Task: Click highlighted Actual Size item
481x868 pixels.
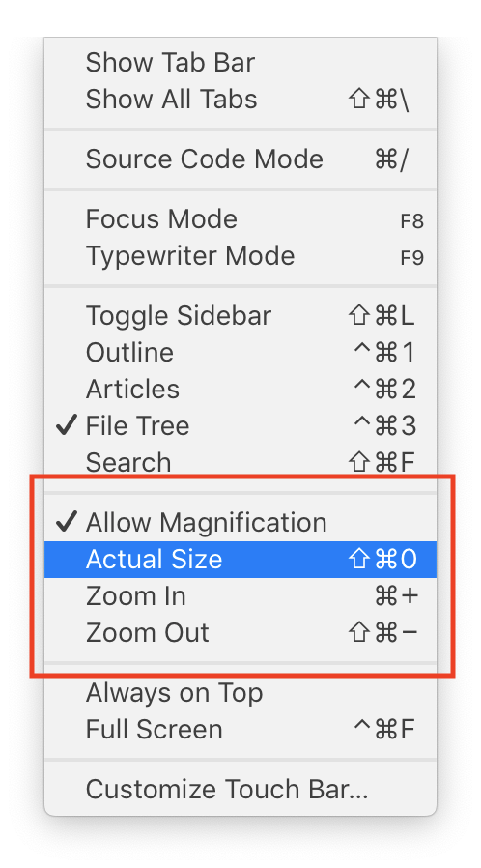Action: [x=240, y=559]
